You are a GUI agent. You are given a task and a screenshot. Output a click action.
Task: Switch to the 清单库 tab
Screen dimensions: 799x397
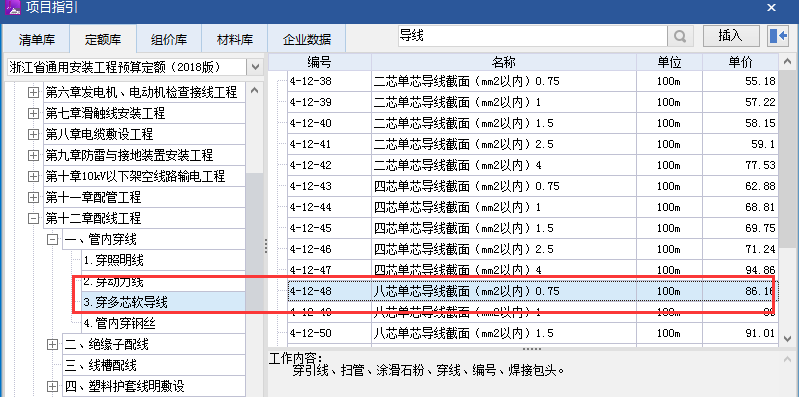pos(37,39)
